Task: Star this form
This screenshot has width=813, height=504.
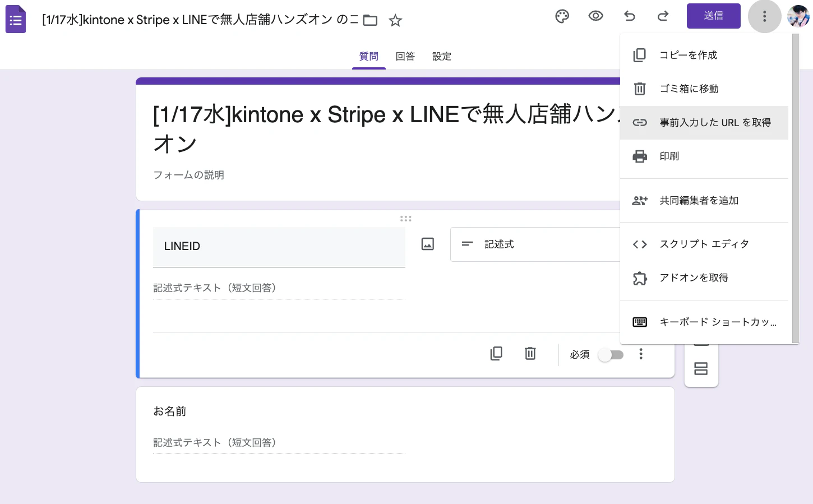Action: [x=395, y=20]
